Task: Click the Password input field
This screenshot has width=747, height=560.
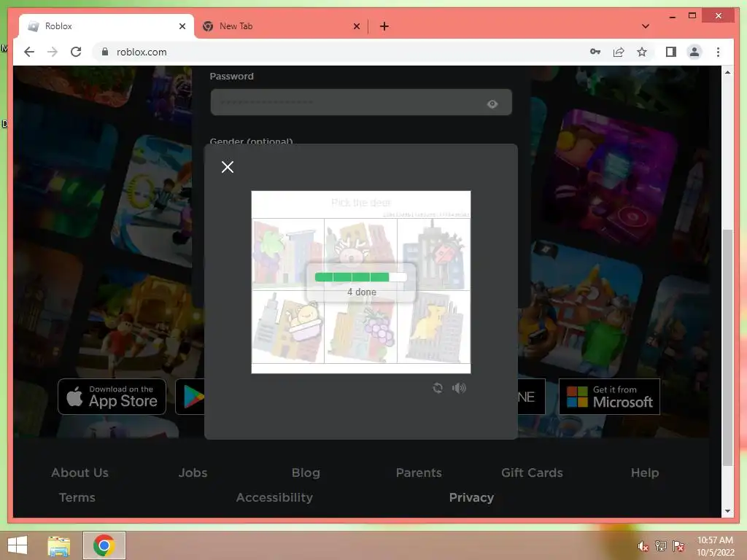Action: [x=361, y=102]
